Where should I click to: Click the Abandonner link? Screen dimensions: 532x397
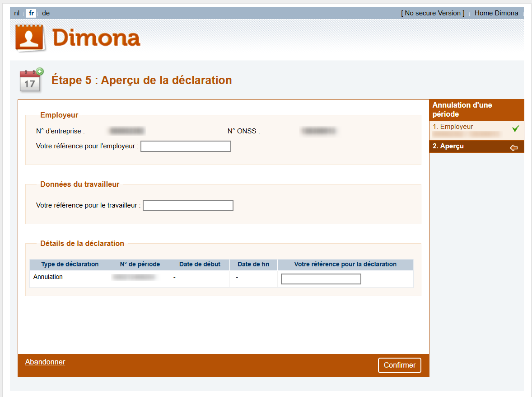pyautogui.click(x=45, y=362)
